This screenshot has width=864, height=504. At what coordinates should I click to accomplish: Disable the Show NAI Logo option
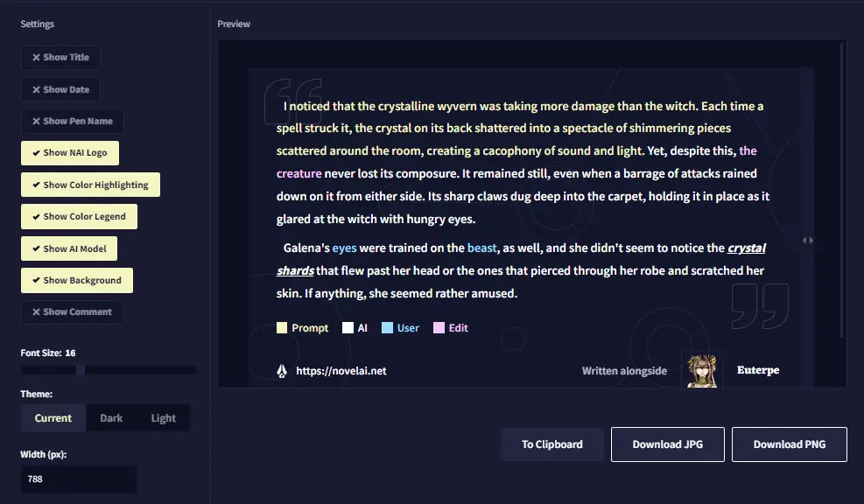coord(69,152)
